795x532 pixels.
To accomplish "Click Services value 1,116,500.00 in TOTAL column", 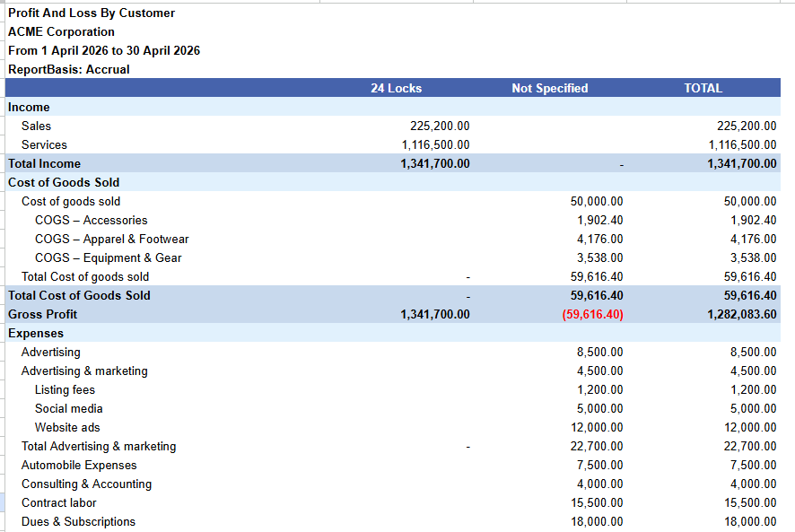I will click(x=742, y=144).
